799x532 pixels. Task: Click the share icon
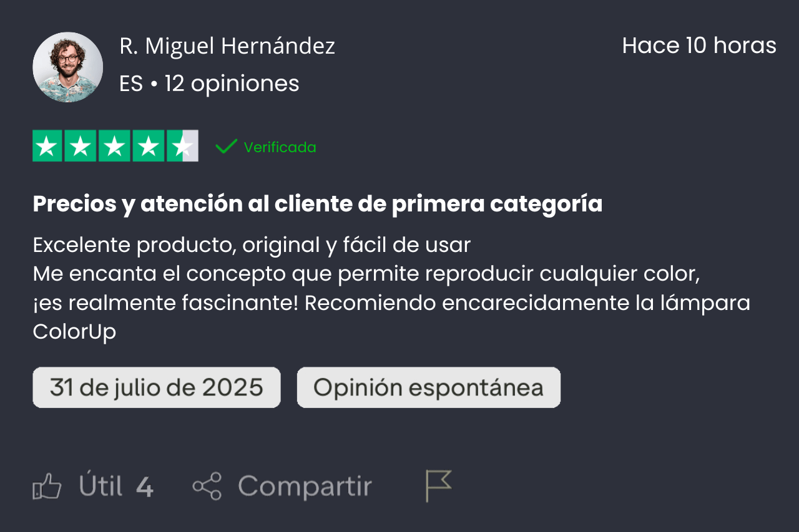[x=207, y=486]
